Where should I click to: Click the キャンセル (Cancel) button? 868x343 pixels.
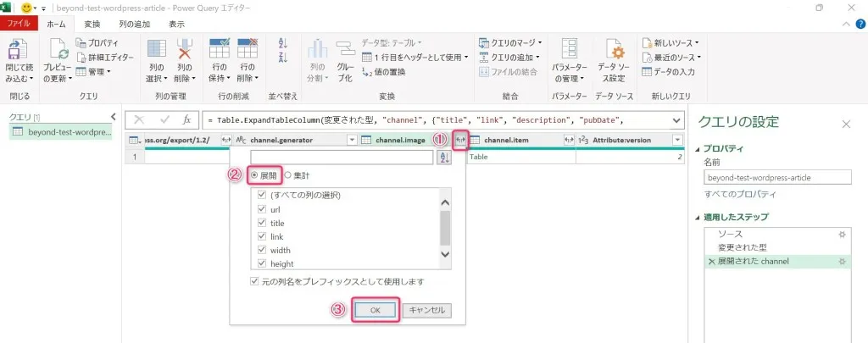click(x=426, y=311)
